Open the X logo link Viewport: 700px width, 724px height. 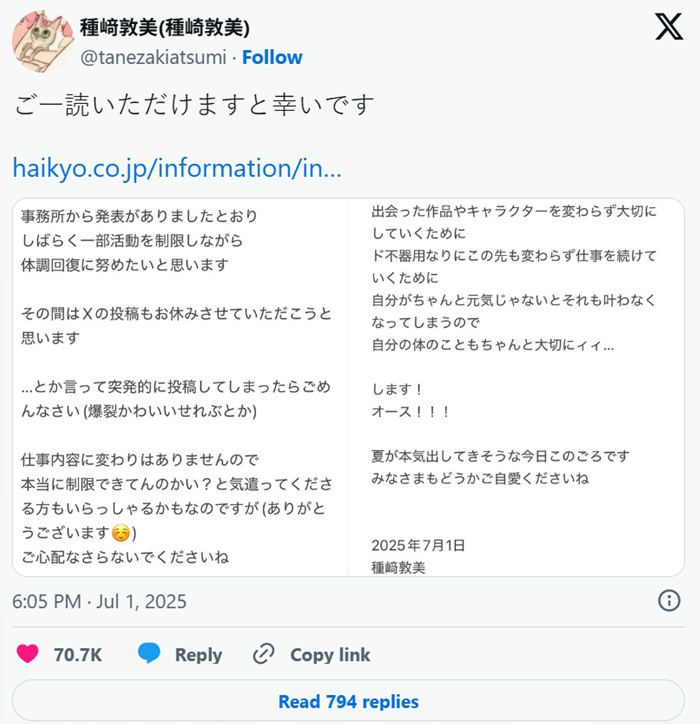[x=669, y=26]
